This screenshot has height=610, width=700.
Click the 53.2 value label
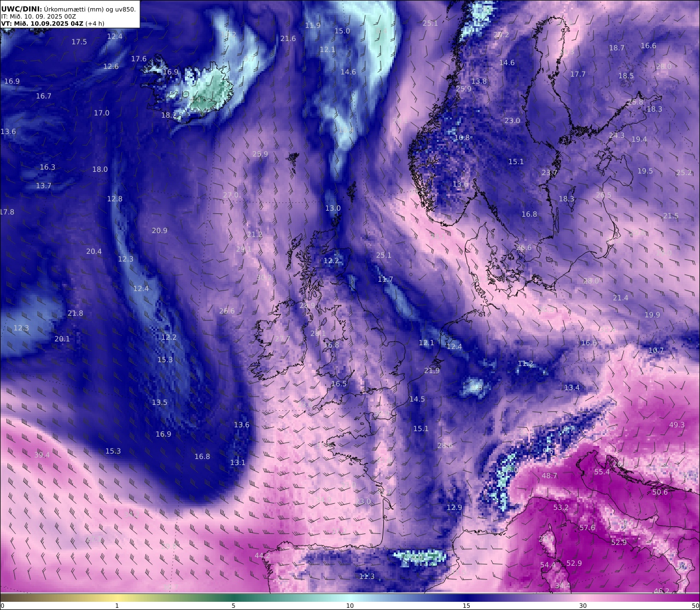tap(561, 508)
